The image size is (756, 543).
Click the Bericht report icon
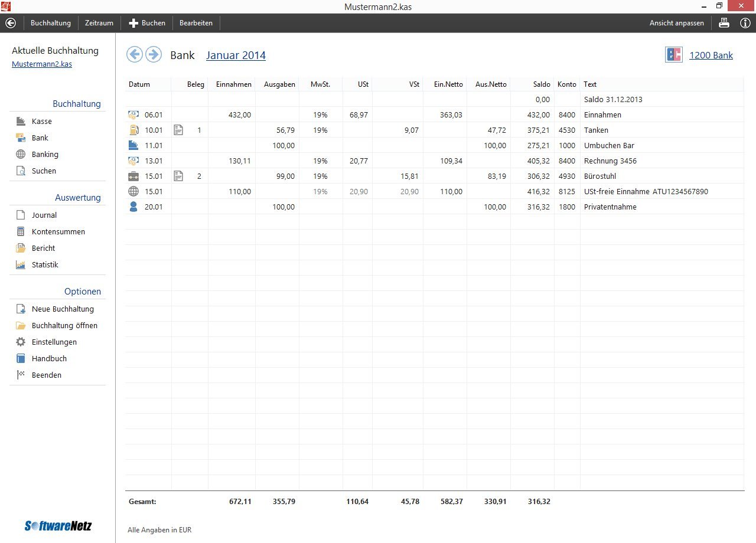click(x=21, y=248)
